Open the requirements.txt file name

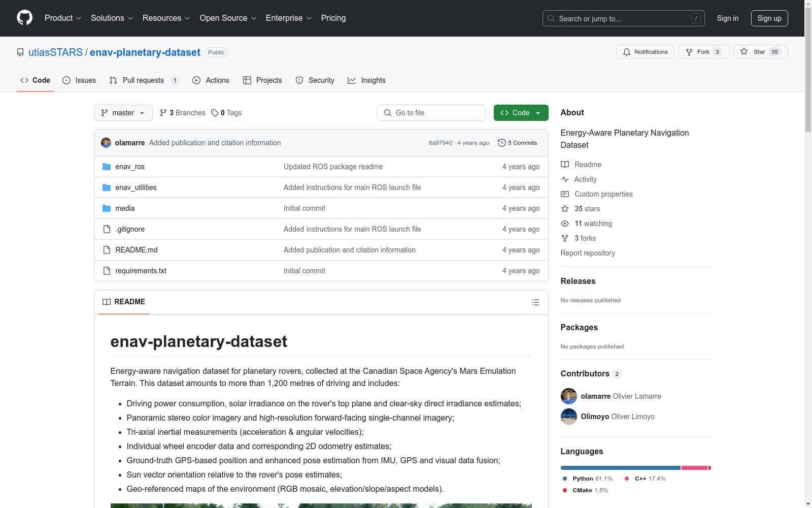[x=141, y=271]
